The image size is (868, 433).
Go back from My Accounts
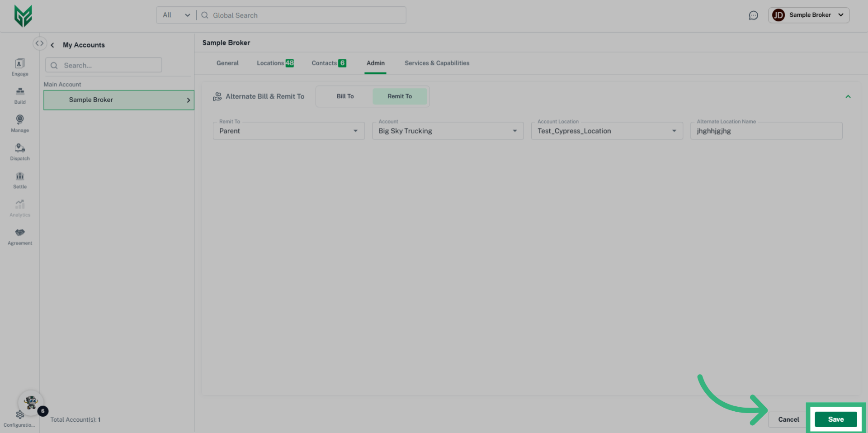click(52, 45)
